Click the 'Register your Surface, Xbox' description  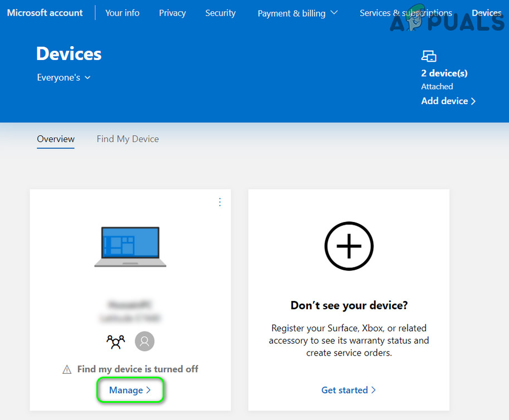pyautogui.click(x=349, y=340)
